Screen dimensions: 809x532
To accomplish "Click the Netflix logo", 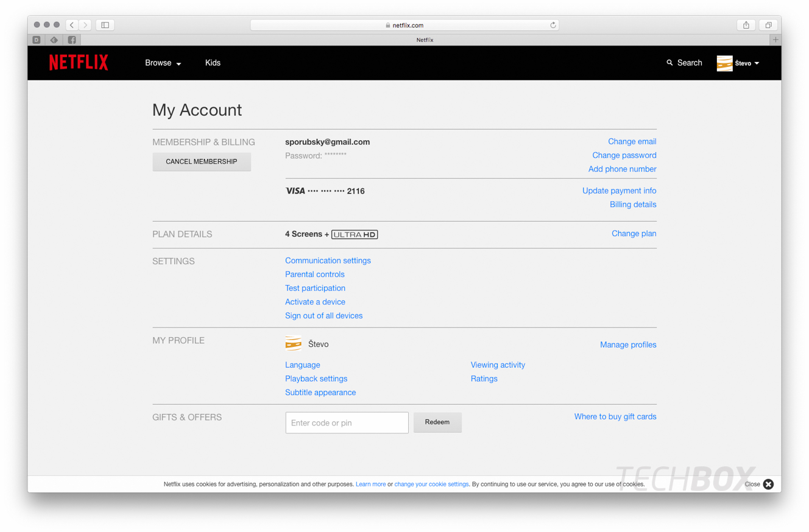I will point(79,63).
